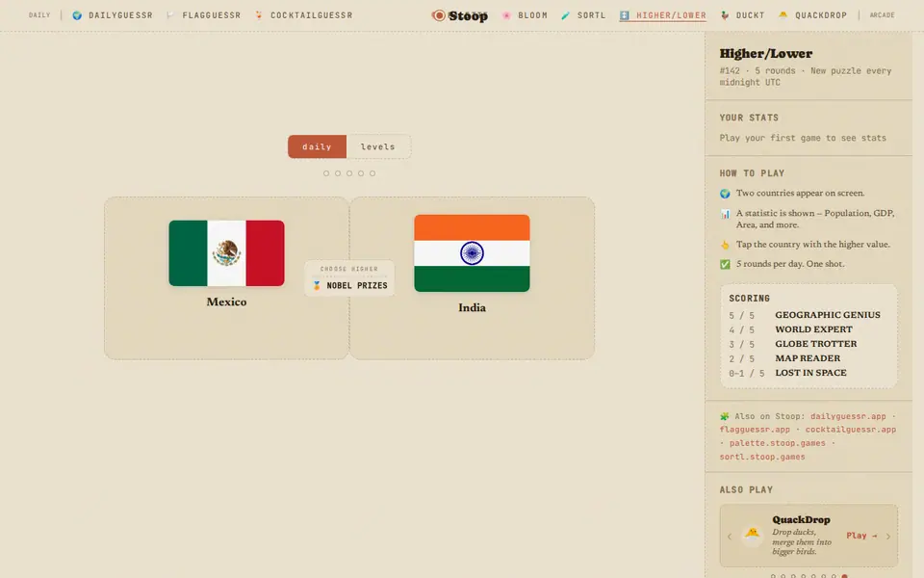Screen dimensions: 924x578
Task: Click the puzzle piece icon beside 'Also on Stoop'
Action: (x=724, y=416)
